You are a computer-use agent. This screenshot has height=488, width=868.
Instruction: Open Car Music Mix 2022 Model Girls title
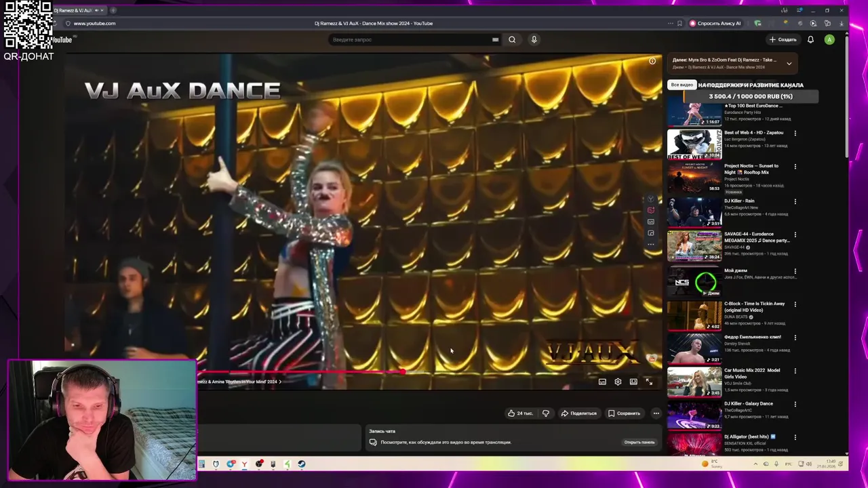(752, 373)
